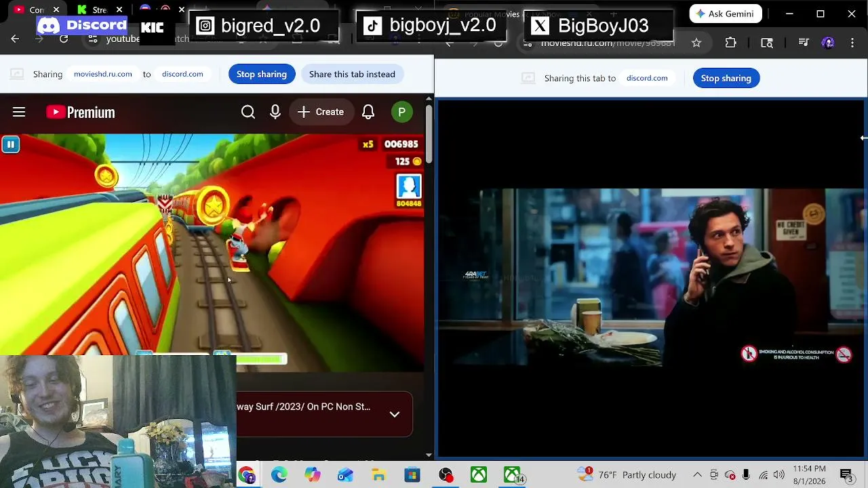This screenshot has width=868, height=488.
Task: Open the Wi-Fi network tray icon
Action: coord(764,475)
